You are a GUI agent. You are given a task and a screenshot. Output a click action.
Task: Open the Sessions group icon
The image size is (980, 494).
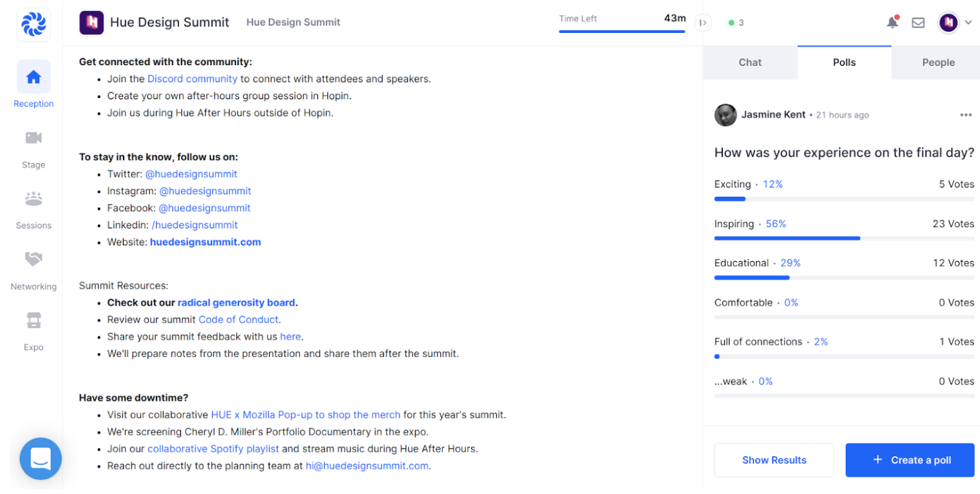point(34,199)
